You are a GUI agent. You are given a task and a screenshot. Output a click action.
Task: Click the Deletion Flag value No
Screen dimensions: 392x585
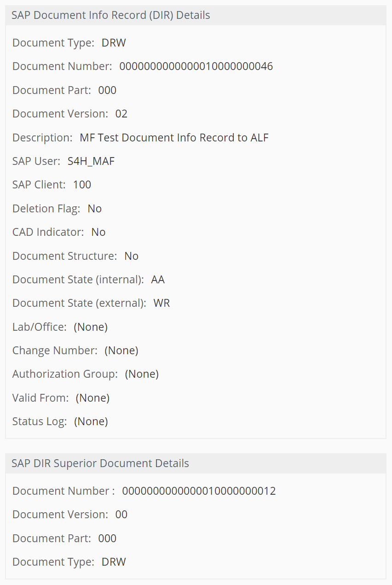94,208
